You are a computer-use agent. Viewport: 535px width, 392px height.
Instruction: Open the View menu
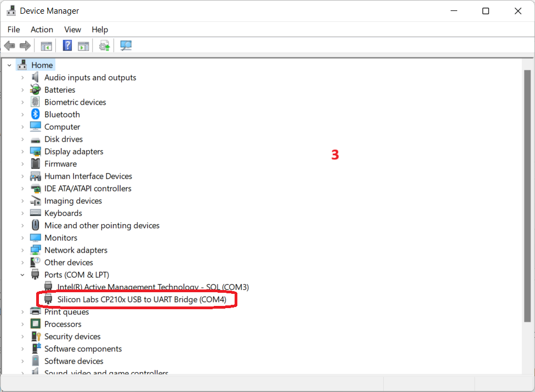pyautogui.click(x=72, y=30)
